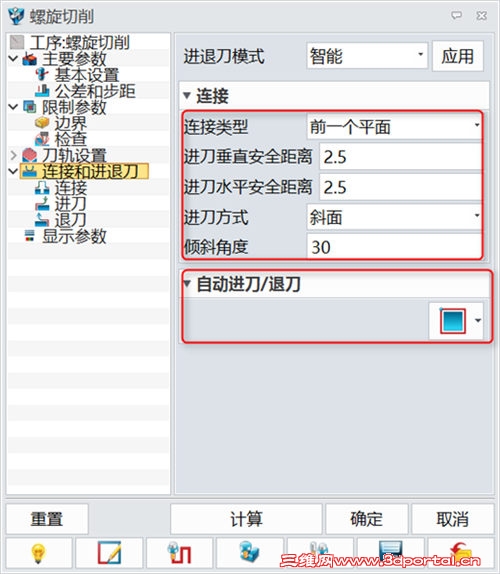This screenshot has height=574, width=500.
Task: Select 基本设置 in the tree
Action: click(87, 75)
